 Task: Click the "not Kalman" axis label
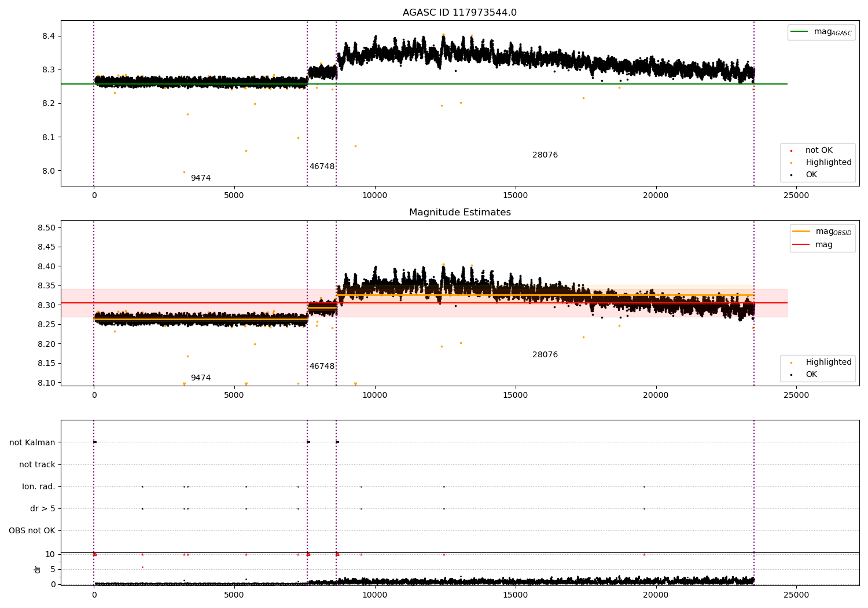tap(32, 443)
